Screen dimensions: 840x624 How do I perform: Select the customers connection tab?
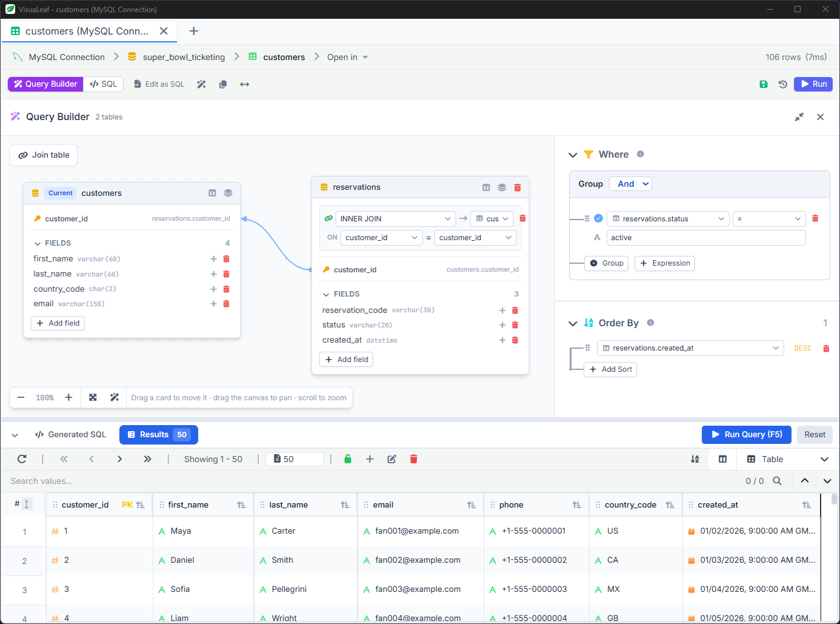point(89,31)
